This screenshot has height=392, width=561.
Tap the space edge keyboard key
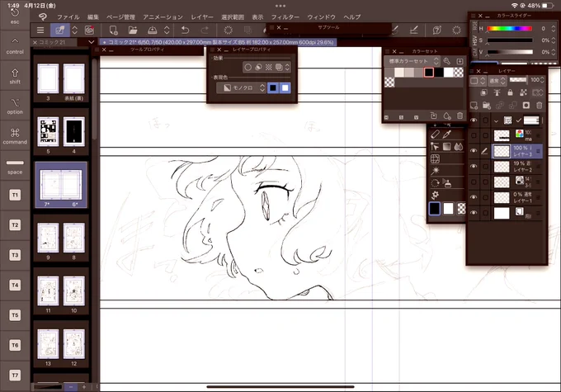click(15, 166)
